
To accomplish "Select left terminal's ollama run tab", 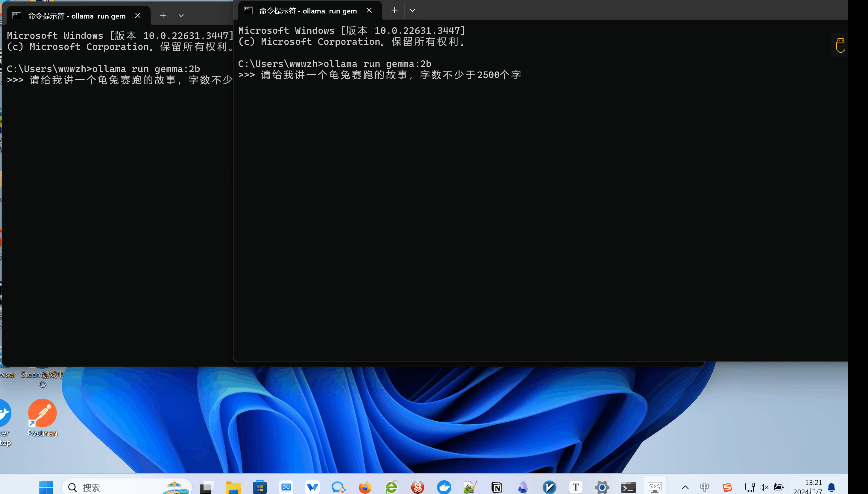I will coord(76,16).
